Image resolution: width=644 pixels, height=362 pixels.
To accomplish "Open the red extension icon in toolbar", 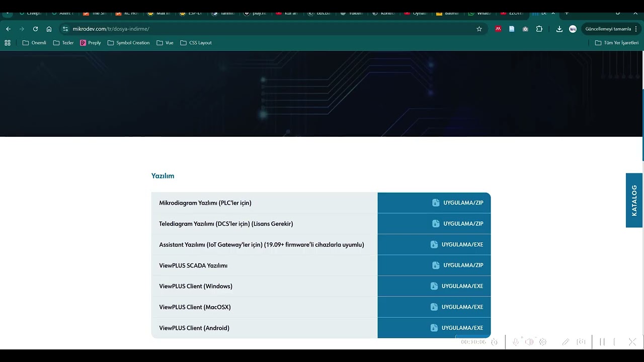I will [498, 29].
